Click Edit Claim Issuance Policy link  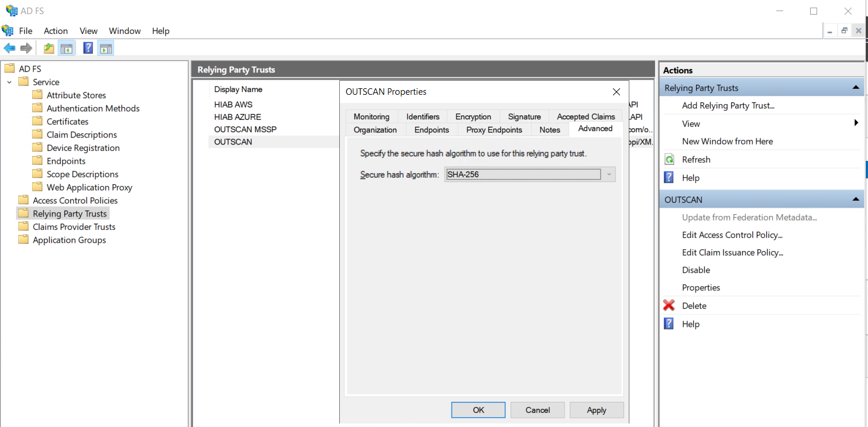732,253
